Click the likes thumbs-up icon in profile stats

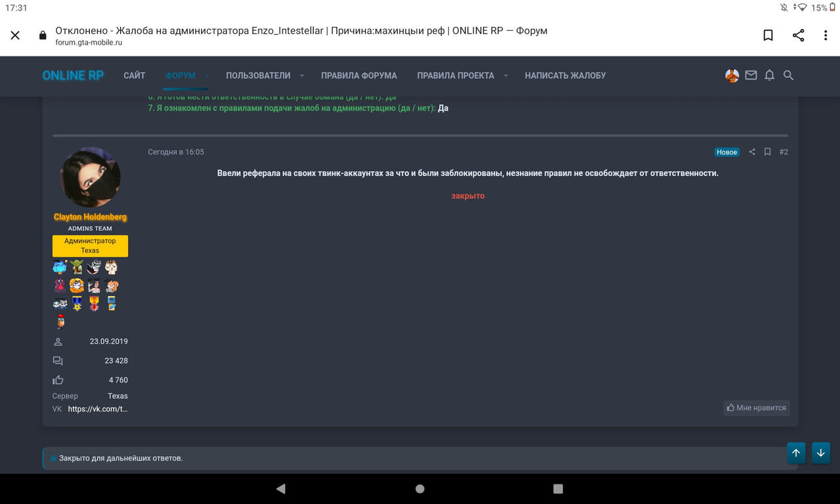click(x=58, y=379)
